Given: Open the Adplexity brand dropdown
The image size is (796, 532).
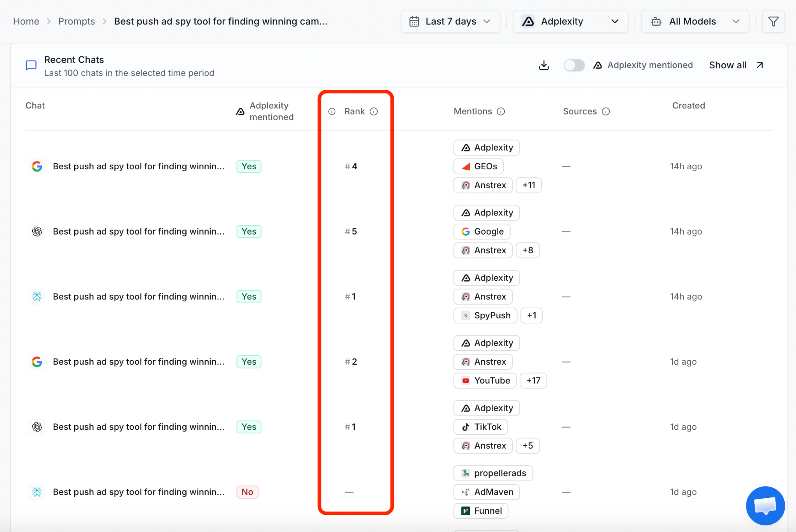Looking at the screenshot, I should click(570, 21).
